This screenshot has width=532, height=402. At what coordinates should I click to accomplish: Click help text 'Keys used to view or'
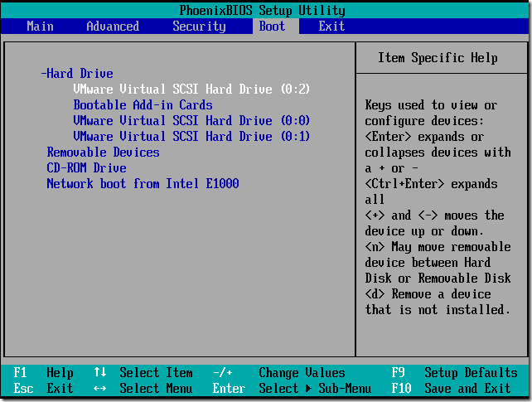(431, 105)
